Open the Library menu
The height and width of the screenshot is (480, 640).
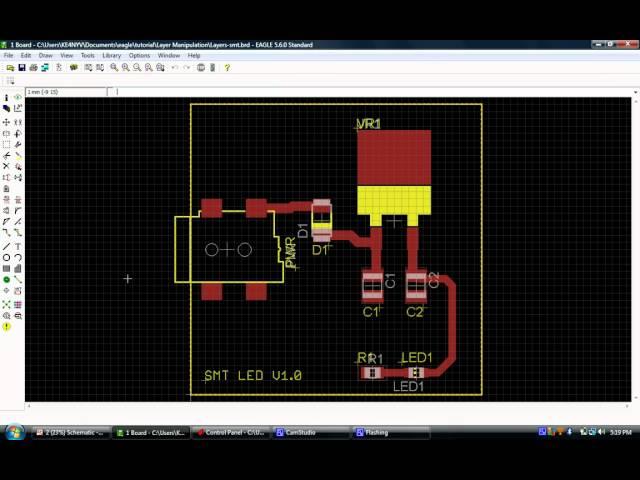pyautogui.click(x=111, y=56)
